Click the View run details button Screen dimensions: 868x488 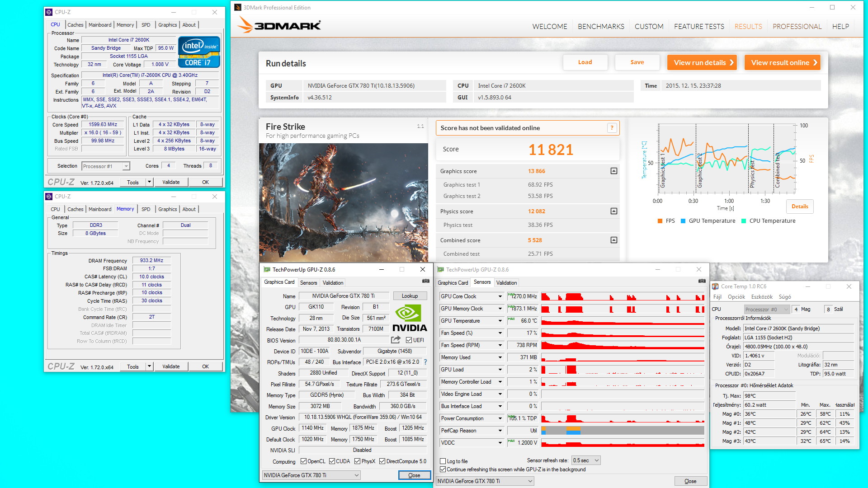pos(702,63)
